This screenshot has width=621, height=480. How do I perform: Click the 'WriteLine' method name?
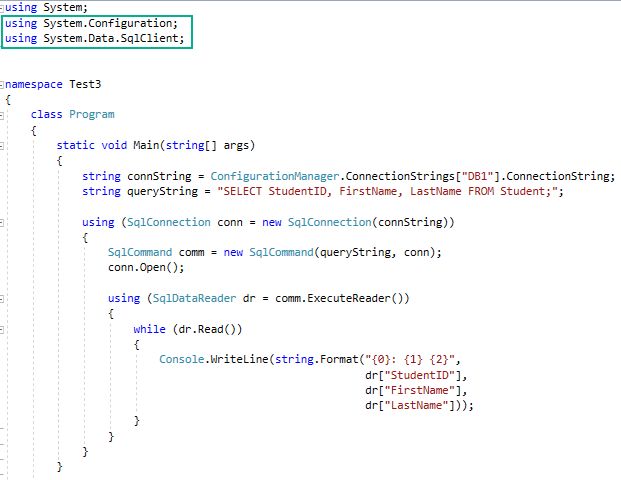pos(239,359)
